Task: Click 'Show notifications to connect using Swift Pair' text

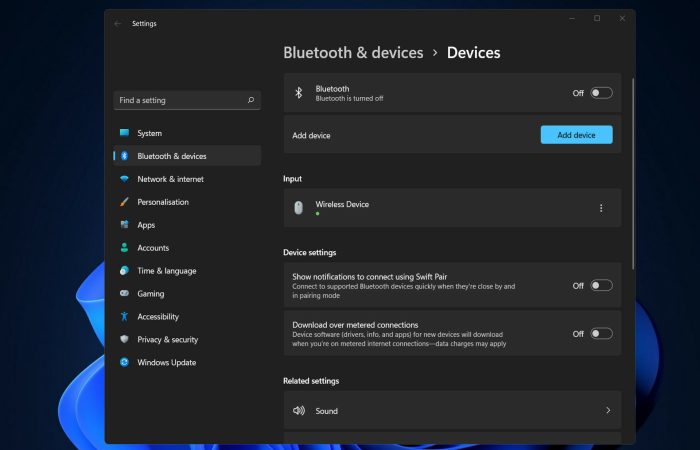Action: [370, 276]
